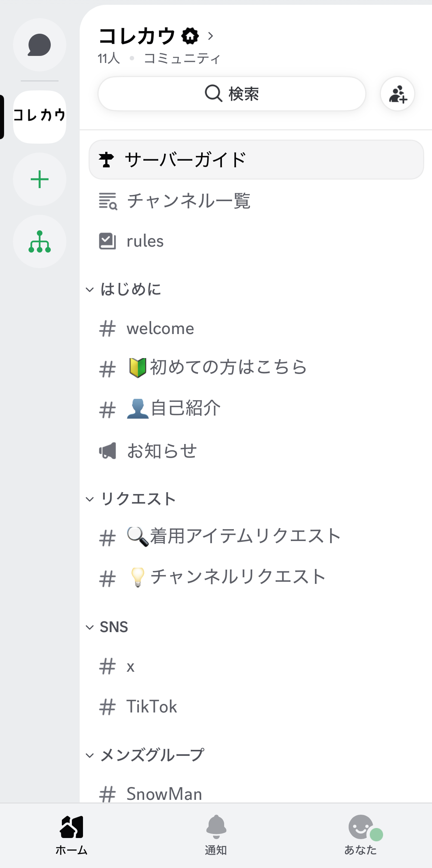This screenshot has height=868, width=432.
Task: Open the welcome channel
Action: click(x=160, y=329)
